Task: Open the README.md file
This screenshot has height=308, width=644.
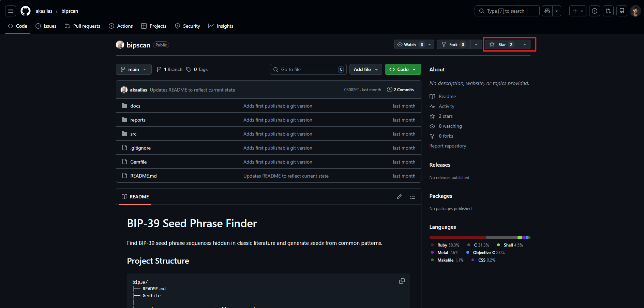Action: coord(144,176)
